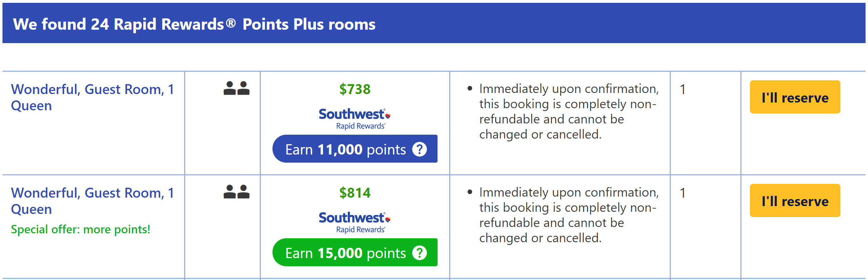Click the question mark beside 11,000 points
868x280 pixels.
(420, 149)
